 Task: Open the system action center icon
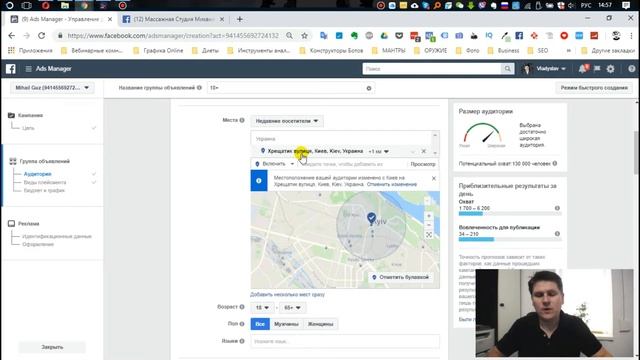pyautogui.click(x=626, y=5)
